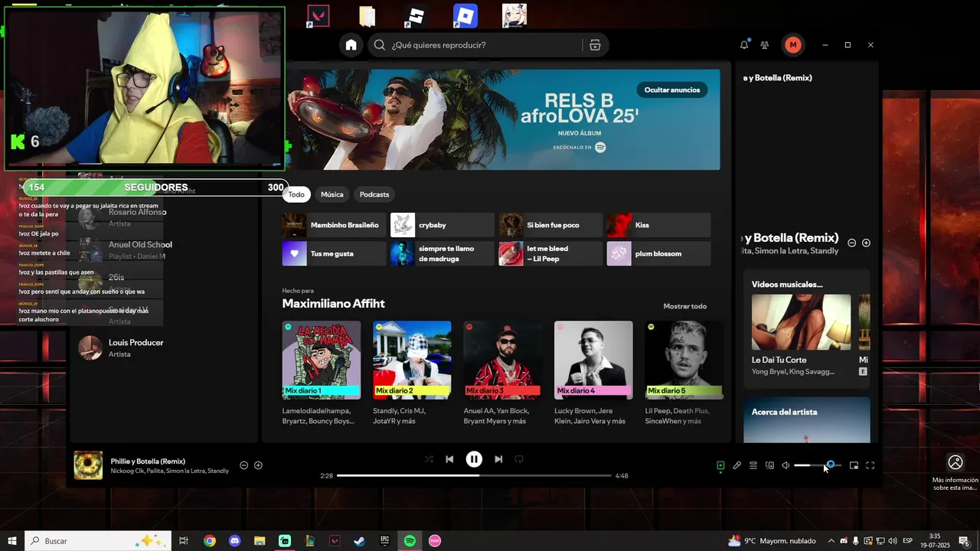This screenshot has width=980, height=551.
Task: Open the "Tus me gusta" playlist
Action: [x=334, y=253]
